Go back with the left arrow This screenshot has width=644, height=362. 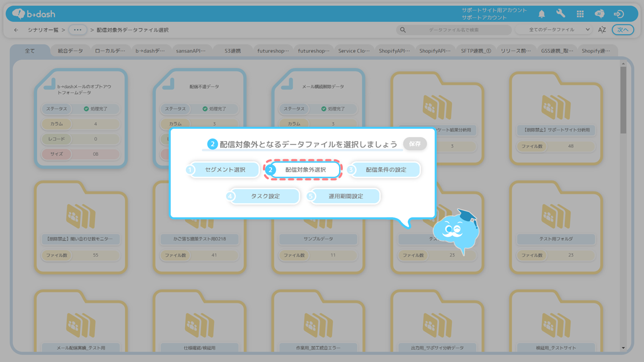coord(16,30)
